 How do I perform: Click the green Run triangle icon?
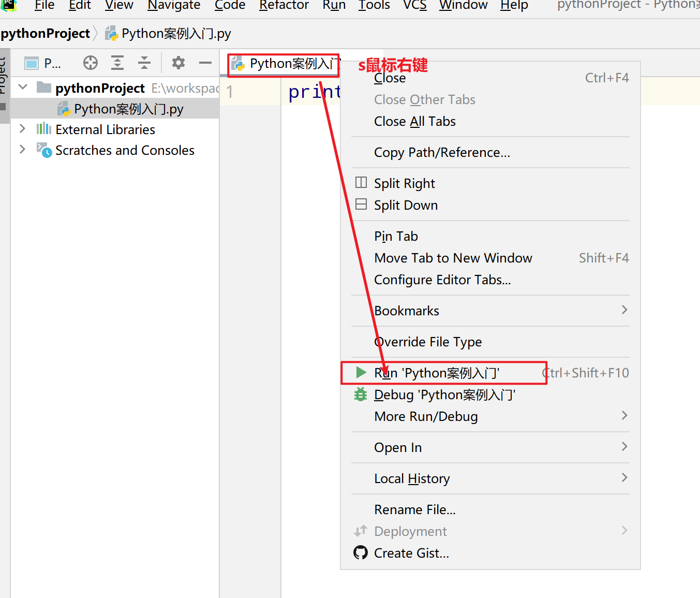point(361,372)
